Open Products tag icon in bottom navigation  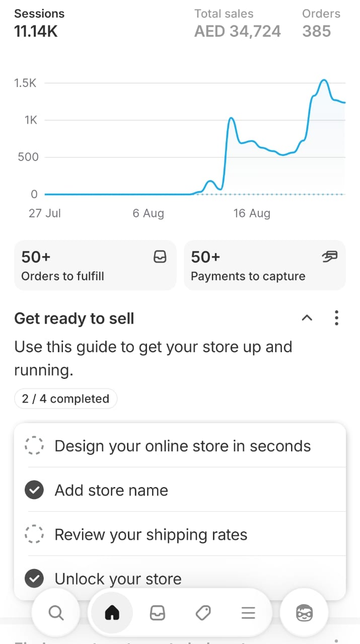[x=203, y=613]
